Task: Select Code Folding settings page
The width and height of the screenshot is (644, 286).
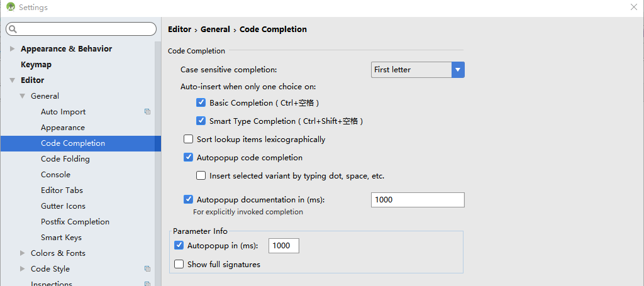Action: (65, 159)
